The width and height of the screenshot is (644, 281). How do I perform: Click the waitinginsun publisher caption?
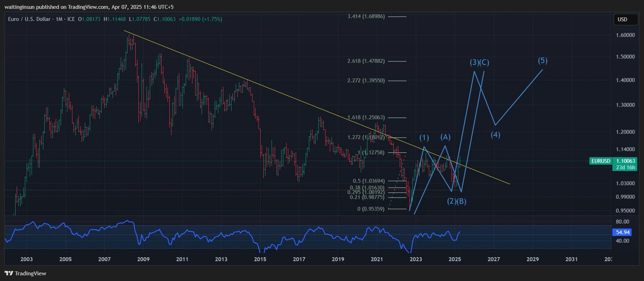(x=89, y=7)
